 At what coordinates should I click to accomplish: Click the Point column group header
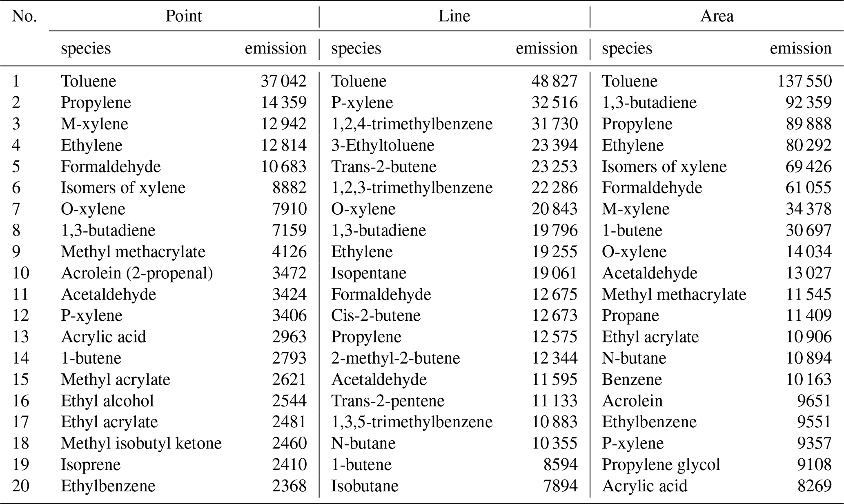(x=183, y=16)
